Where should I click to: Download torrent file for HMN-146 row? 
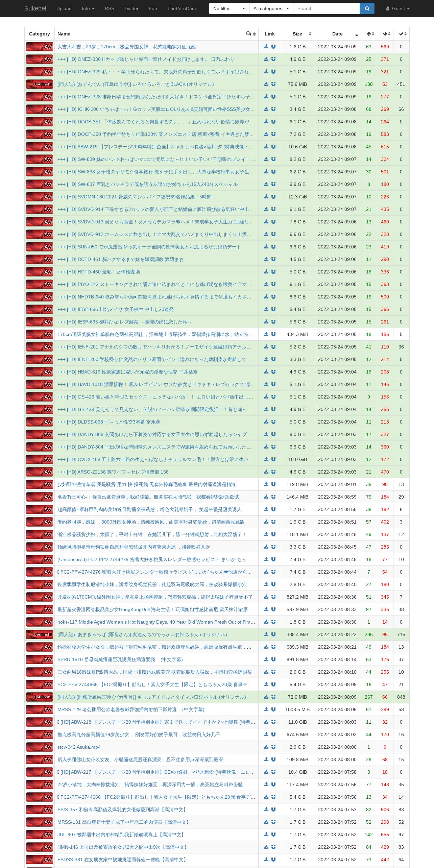pos(266,847)
